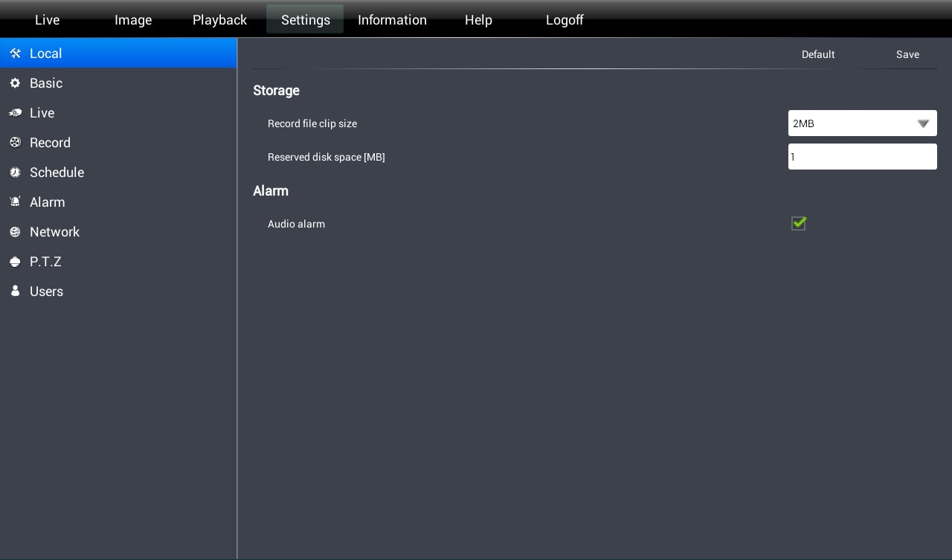Disable the Audio alarm checkbox
The width and height of the screenshot is (952, 560).
799,223
